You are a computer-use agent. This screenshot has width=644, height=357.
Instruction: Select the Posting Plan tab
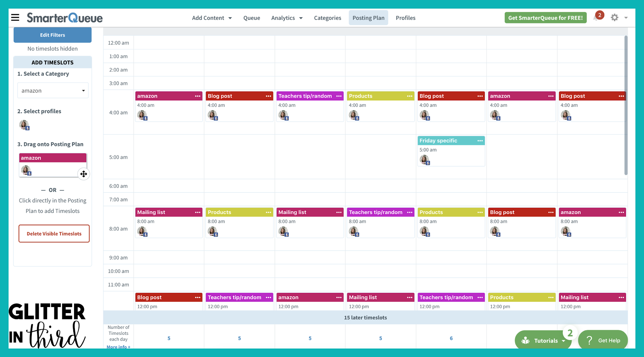[x=368, y=18]
